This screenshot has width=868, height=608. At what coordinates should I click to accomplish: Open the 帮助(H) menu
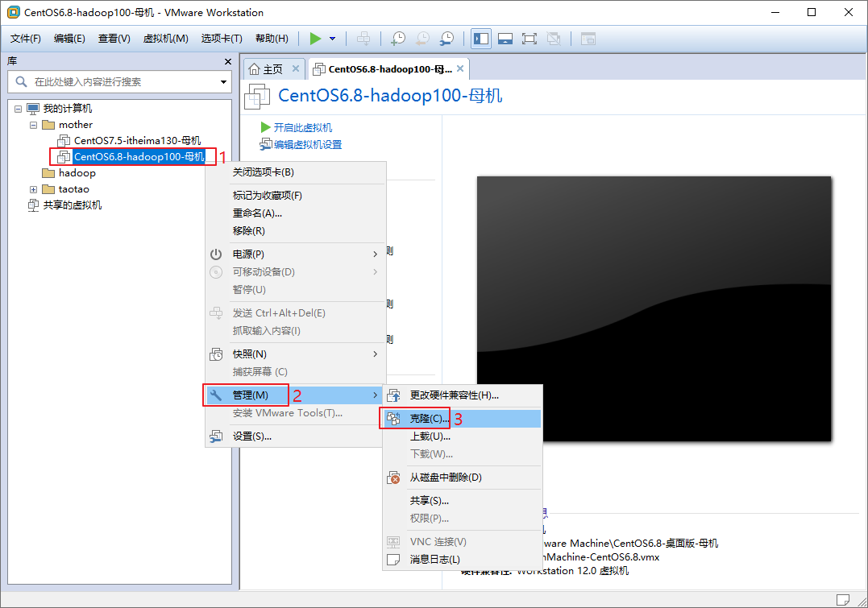[x=272, y=38]
